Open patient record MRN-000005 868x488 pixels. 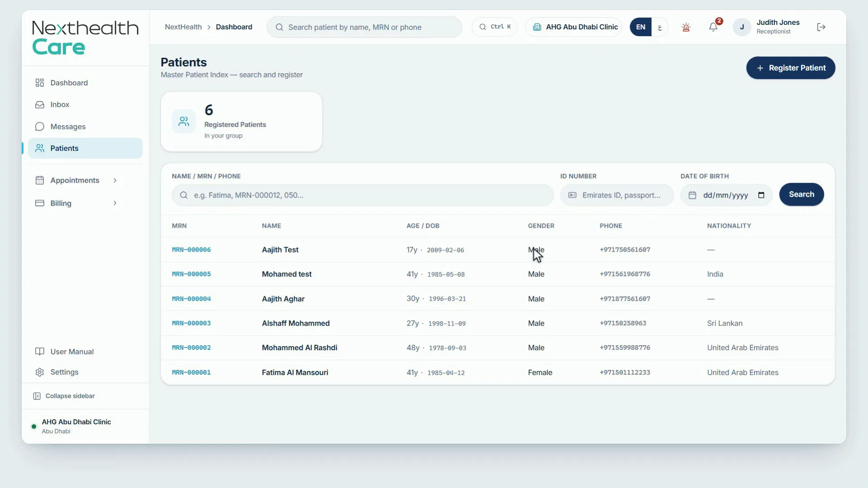[191, 274]
